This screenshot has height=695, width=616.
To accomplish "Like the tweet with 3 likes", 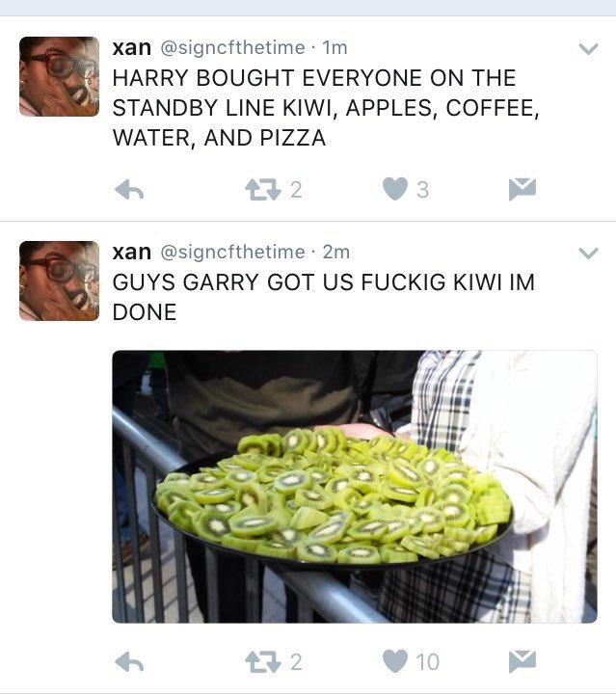I will pyautogui.click(x=395, y=189).
